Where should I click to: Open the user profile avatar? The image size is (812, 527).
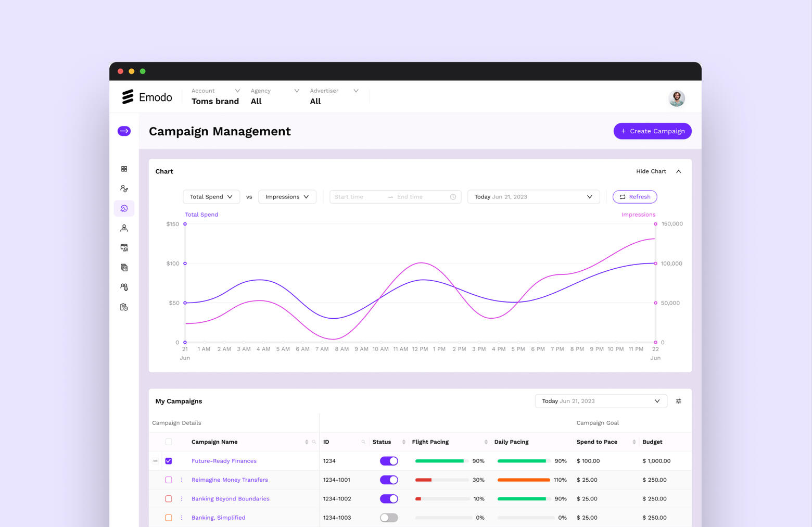click(x=676, y=98)
